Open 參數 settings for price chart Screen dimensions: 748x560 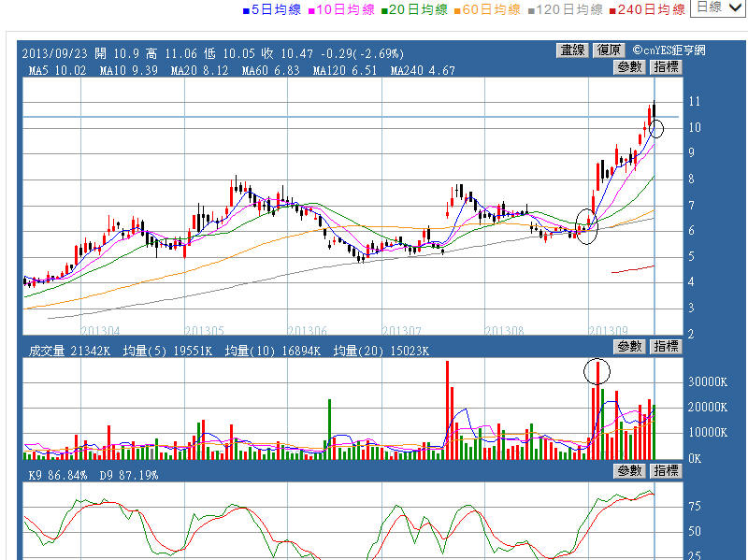(629, 67)
